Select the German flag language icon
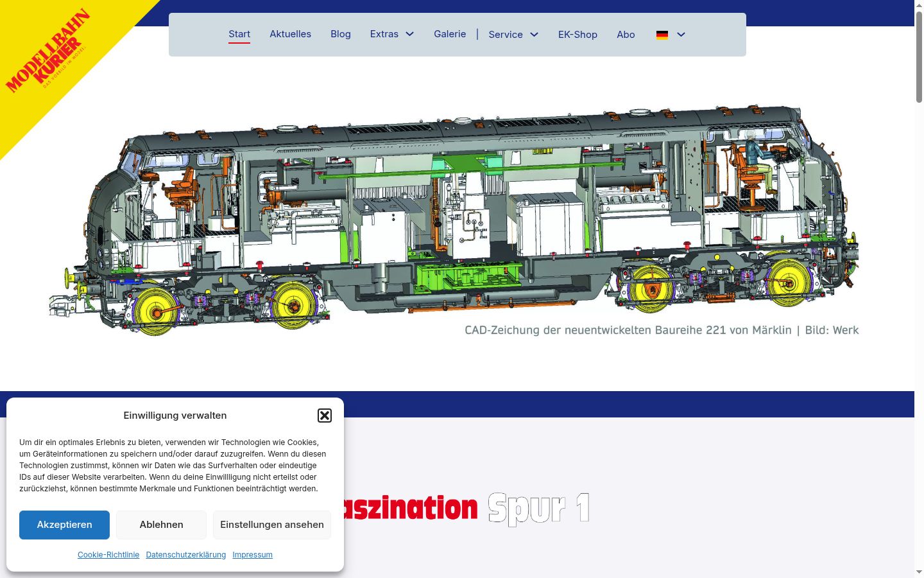924x578 pixels. pyautogui.click(x=662, y=35)
